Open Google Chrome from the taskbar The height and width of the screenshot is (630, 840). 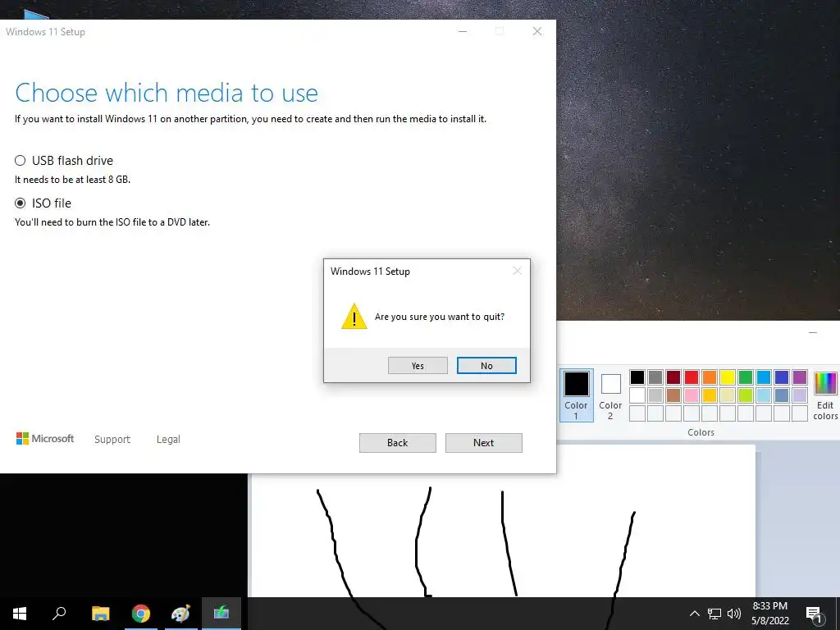pyautogui.click(x=141, y=614)
